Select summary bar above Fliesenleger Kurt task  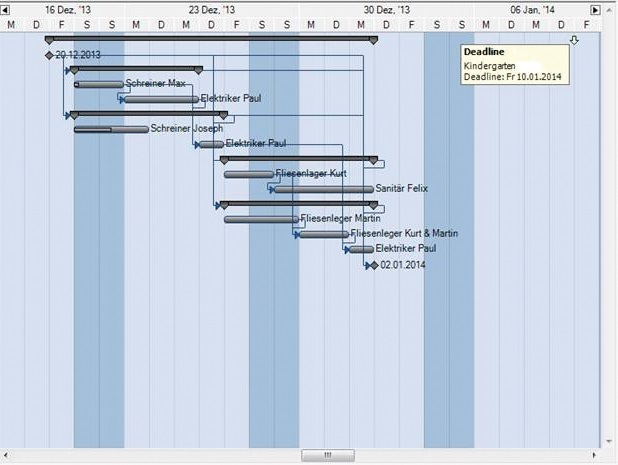298,158
